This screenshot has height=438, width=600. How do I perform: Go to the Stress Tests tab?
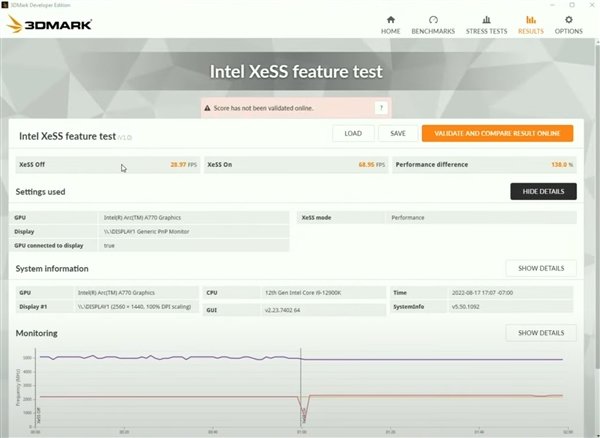pos(486,25)
